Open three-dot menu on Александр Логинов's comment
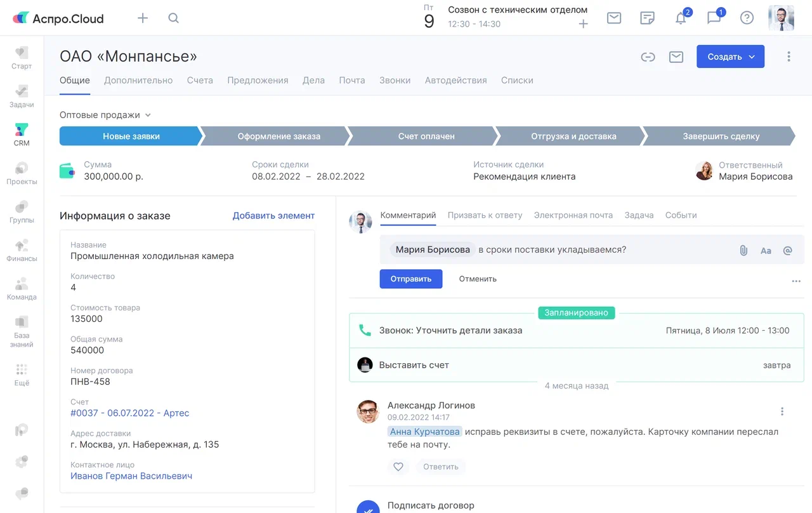Screen dimensions: 812x513 pyautogui.click(x=782, y=411)
